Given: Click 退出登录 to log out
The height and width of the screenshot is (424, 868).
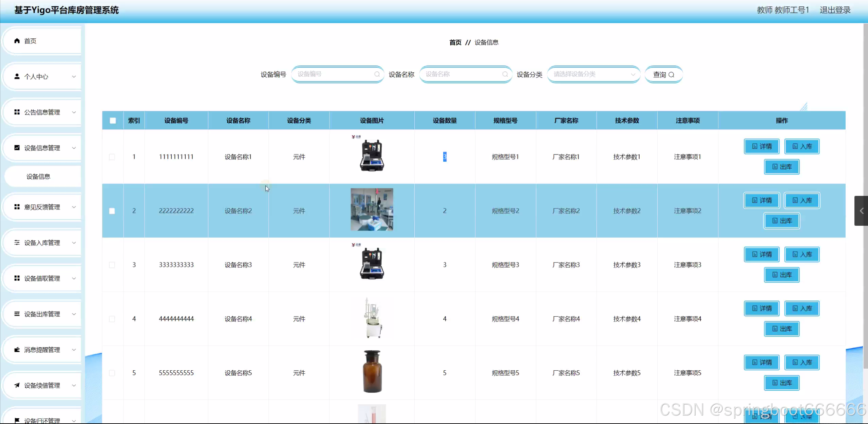Looking at the screenshot, I should click(835, 10).
